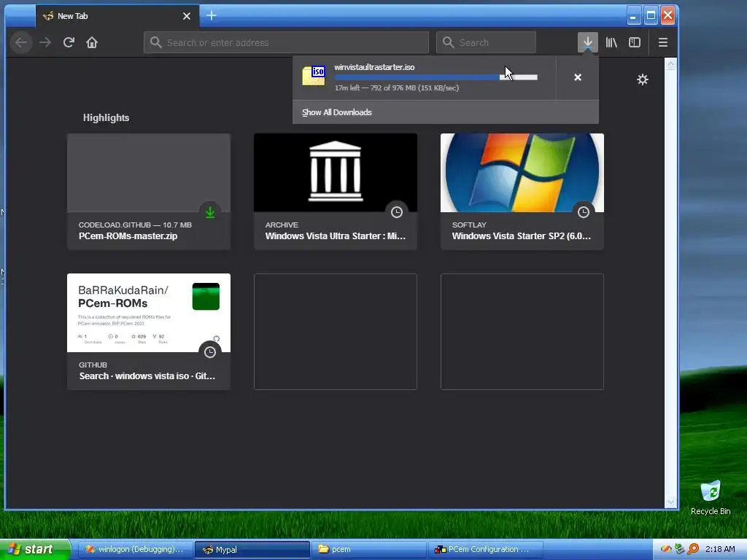Click the page scrollbar down arrow
The image size is (747, 560).
(671, 502)
